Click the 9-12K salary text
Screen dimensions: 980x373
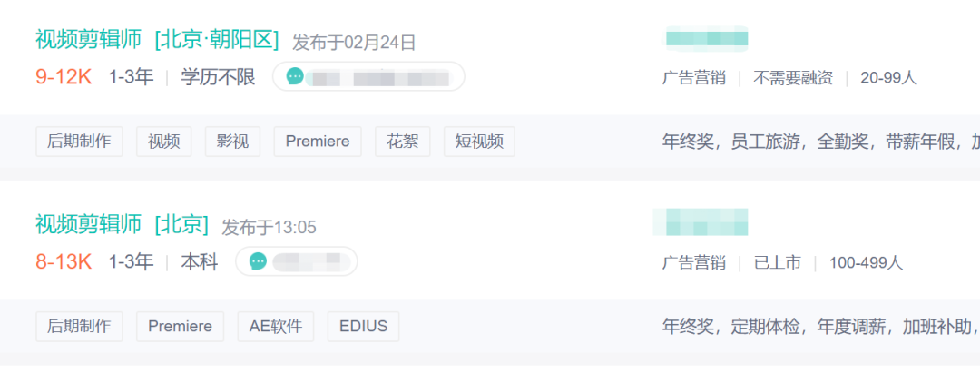[x=64, y=77]
